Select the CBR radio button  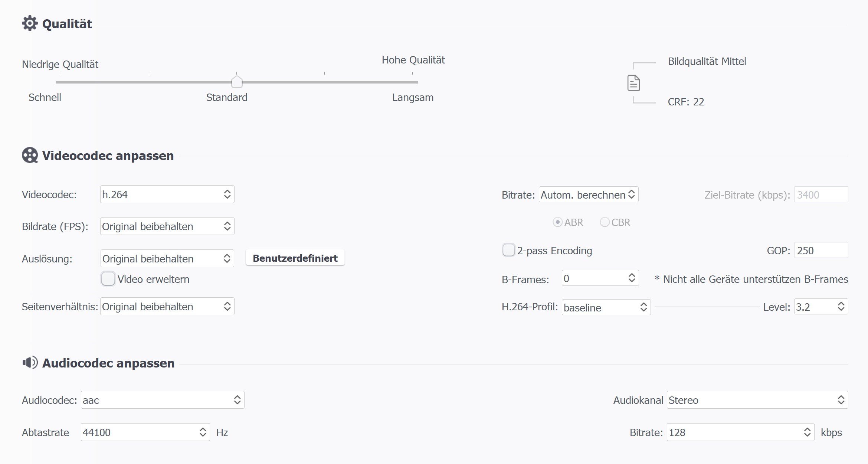(605, 222)
